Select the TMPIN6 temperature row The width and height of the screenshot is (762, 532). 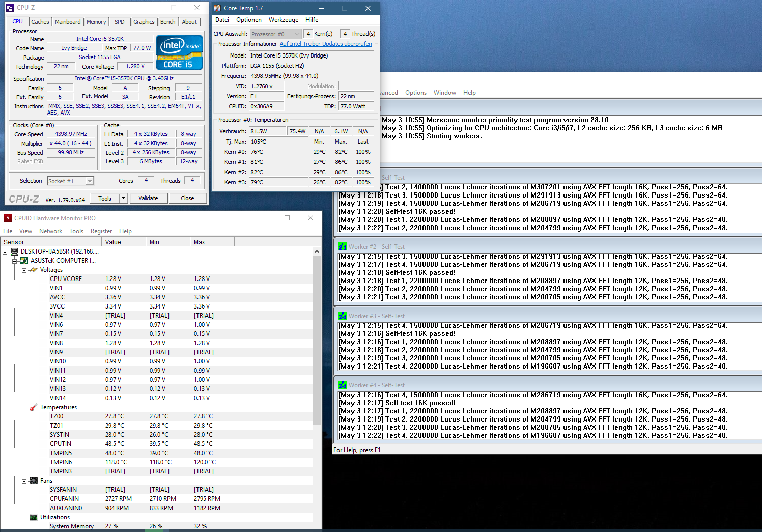coord(156,462)
